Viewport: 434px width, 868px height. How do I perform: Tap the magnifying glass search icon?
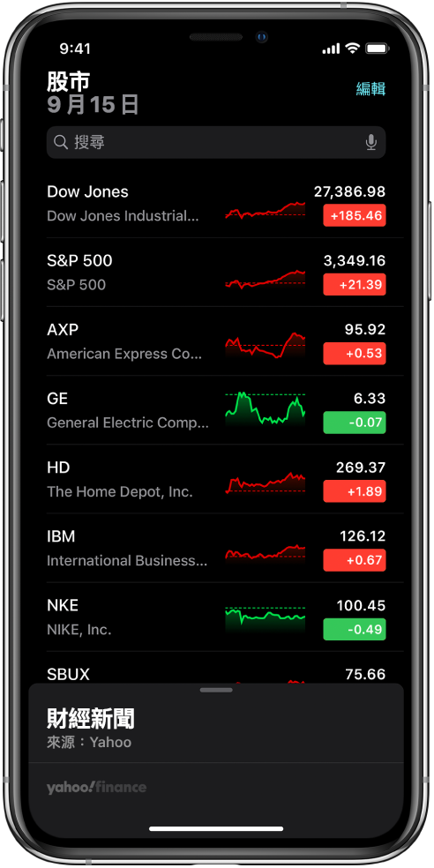coord(61,143)
